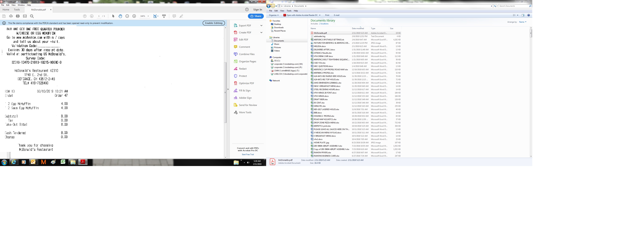Open Internet Explorer from the taskbar
The height and width of the screenshot is (228, 644).
tap(14, 162)
